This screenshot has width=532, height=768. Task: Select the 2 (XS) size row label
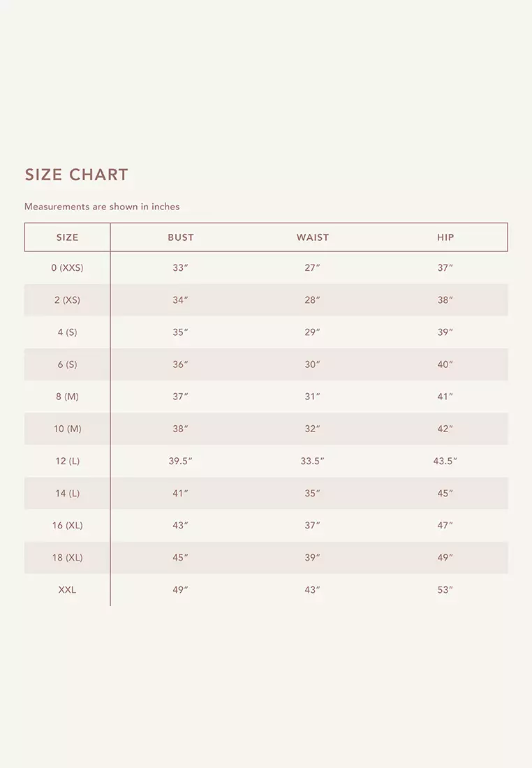[x=68, y=300]
